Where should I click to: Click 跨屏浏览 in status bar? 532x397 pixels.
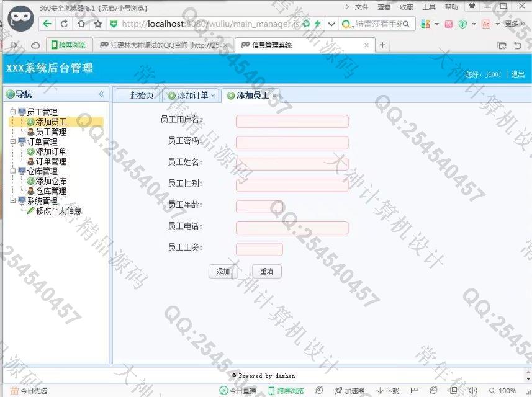(286, 391)
